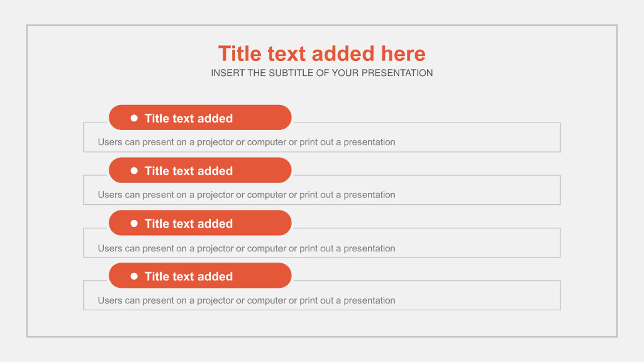Click the white bullet dot in the fourth orange pill
644x362 pixels.
(134, 276)
